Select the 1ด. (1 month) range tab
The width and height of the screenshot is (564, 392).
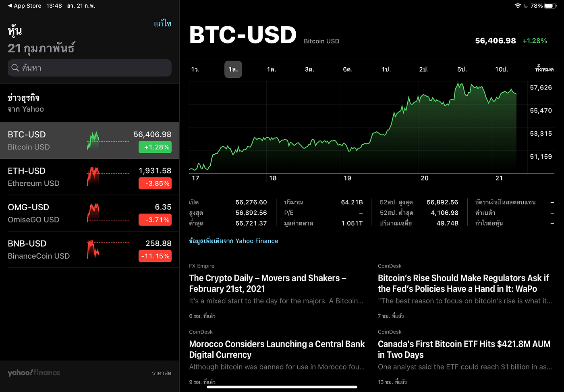click(x=272, y=69)
